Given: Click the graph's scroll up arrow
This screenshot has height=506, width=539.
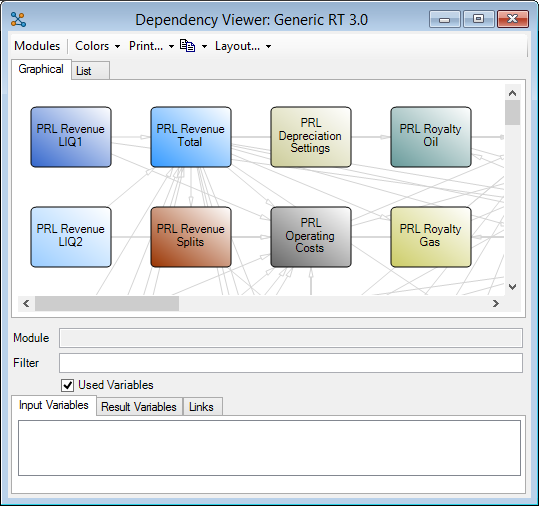Looking at the screenshot, I should [x=513, y=93].
